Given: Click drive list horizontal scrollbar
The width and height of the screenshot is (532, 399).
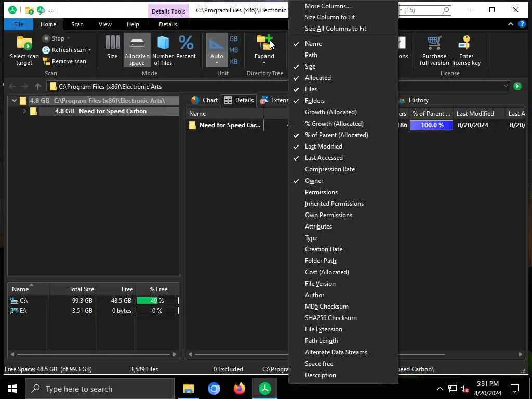Looking at the screenshot, I should click(94, 354).
